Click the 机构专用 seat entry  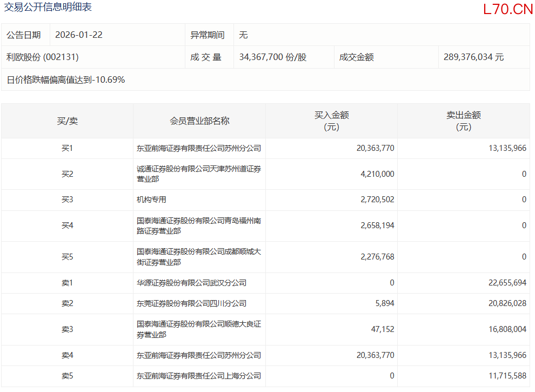tap(152, 200)
